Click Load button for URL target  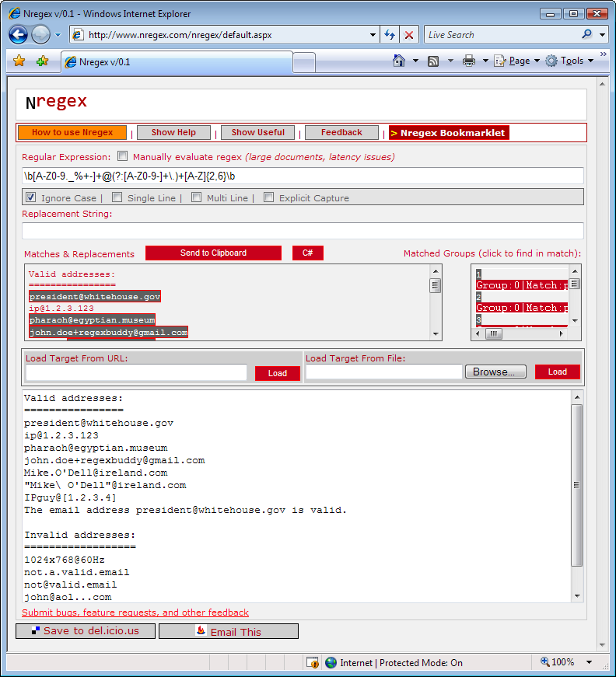(278, 373)
